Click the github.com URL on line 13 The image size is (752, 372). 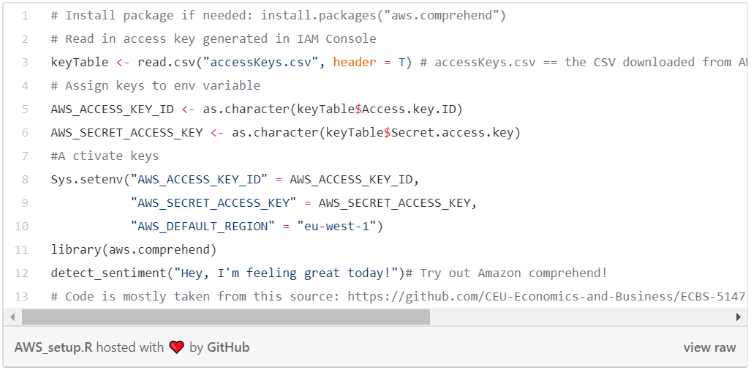547,297
